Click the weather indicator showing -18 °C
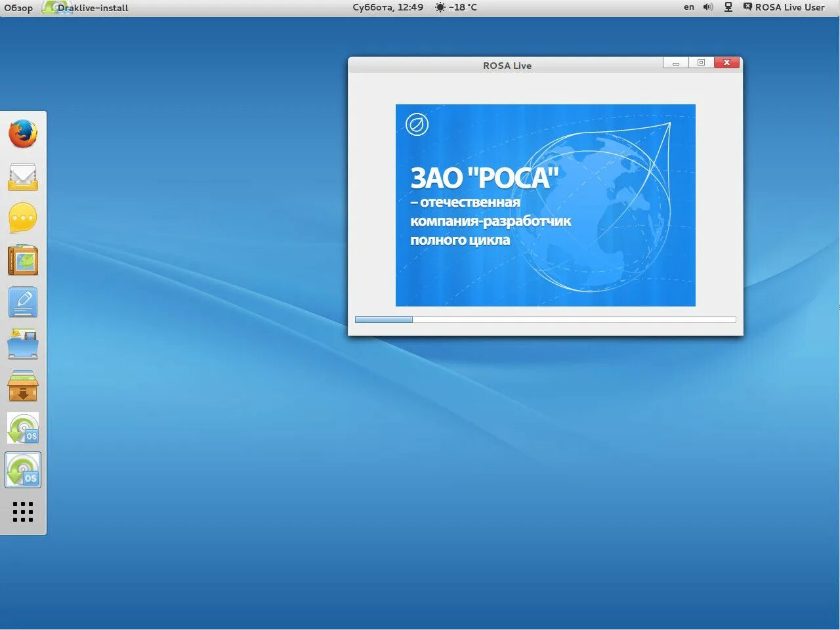The image size is (840, 630). (456, 7)
